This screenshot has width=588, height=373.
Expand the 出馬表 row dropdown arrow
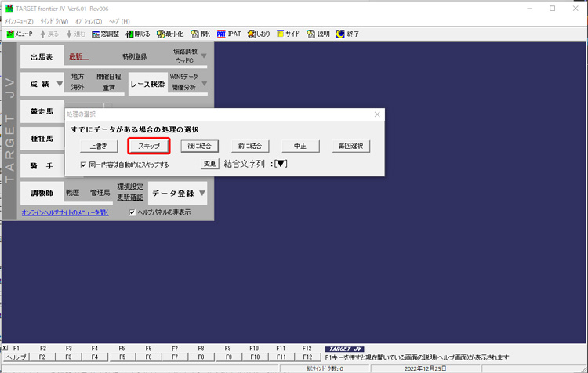tap(203, 56)
